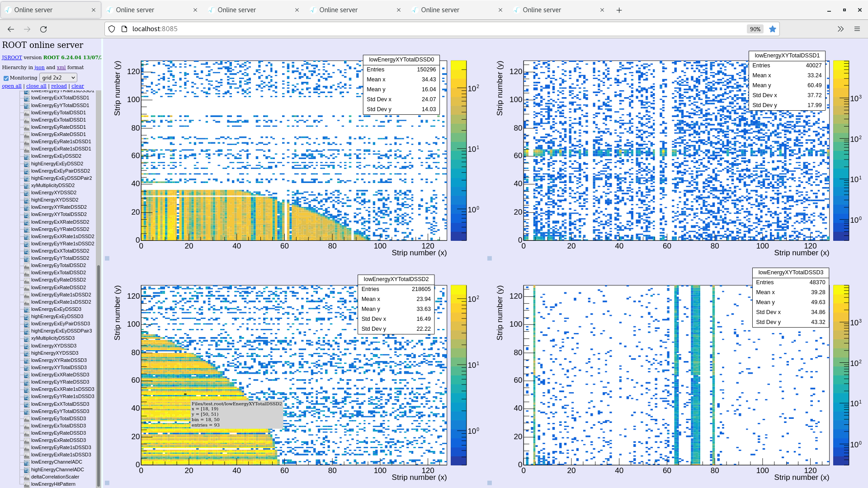Click histogram icon beside lowEnergyXYTotalDSSD2
This screenshot has height=488, width=868.
[27, 215]
